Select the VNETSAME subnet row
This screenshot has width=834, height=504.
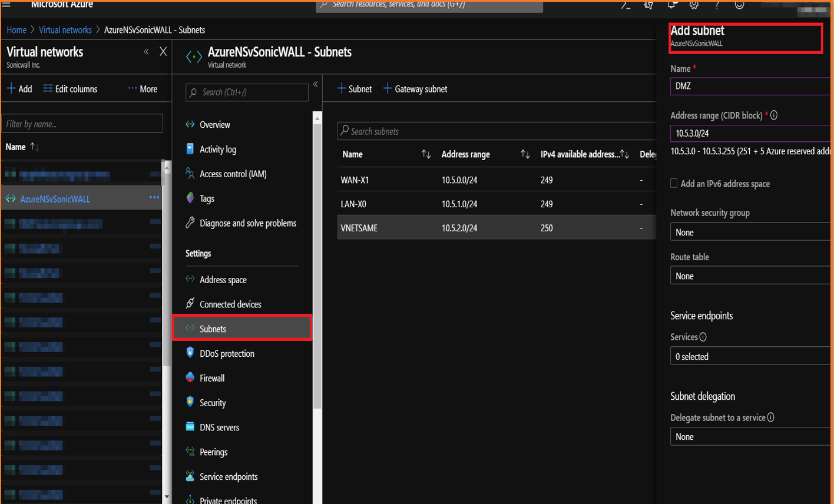[x=497, y=228]
